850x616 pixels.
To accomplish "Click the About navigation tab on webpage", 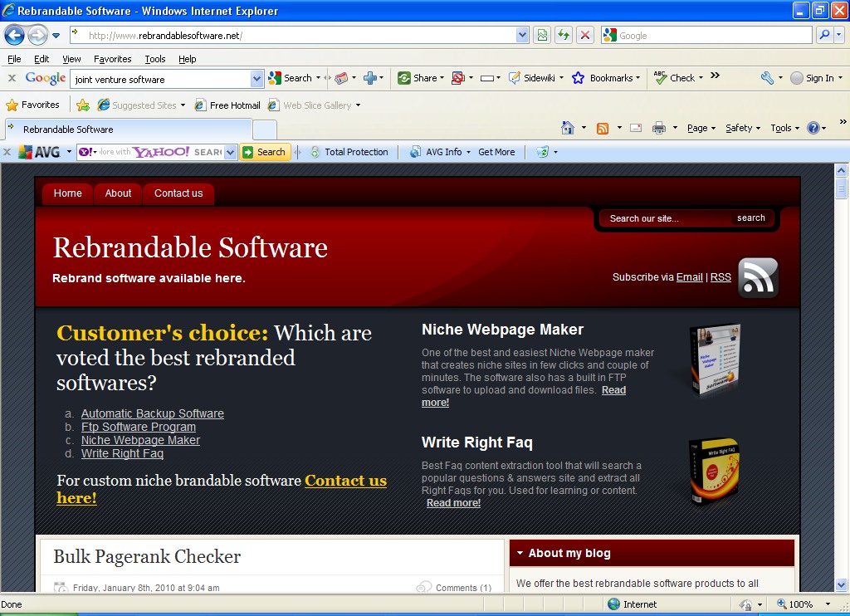I will point(118,193).
